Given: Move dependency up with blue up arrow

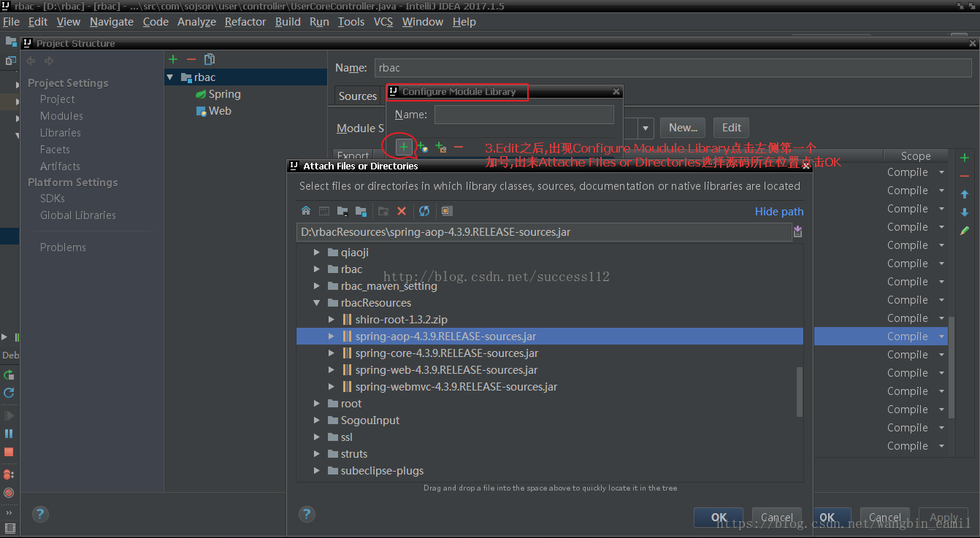Looking at the screenshot, I should tap(965, 194).
